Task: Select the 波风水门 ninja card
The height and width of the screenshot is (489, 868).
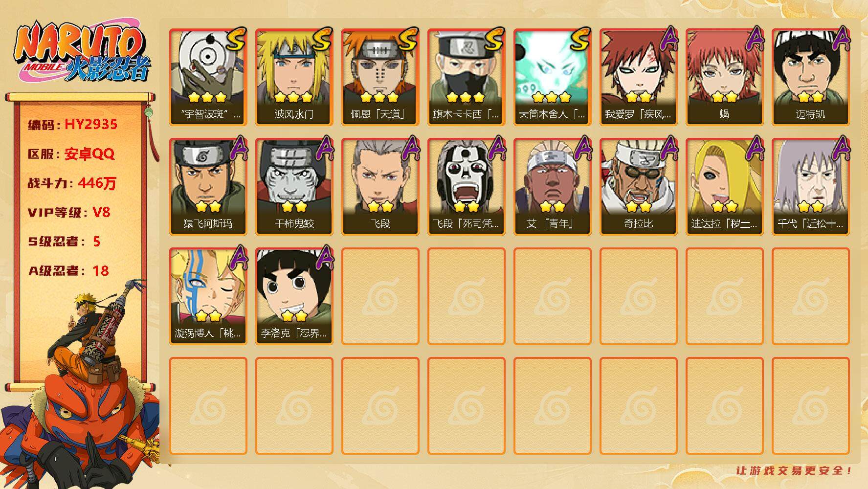Action: [x=294, y=77]
